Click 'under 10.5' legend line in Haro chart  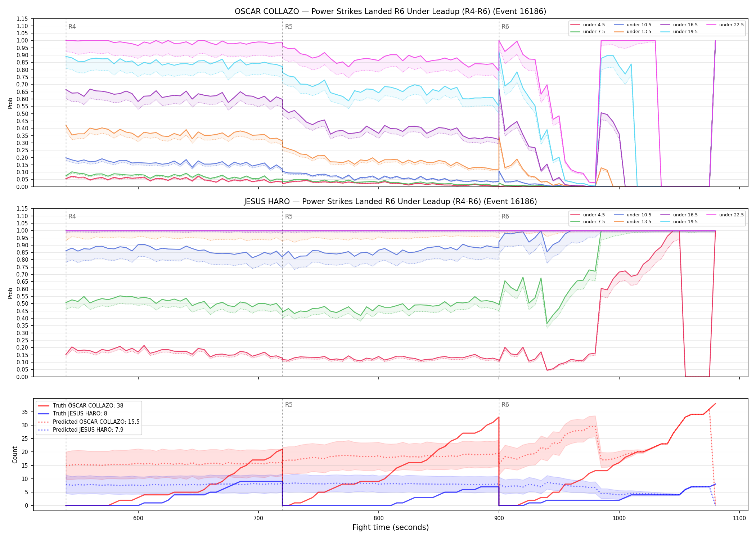619,215
